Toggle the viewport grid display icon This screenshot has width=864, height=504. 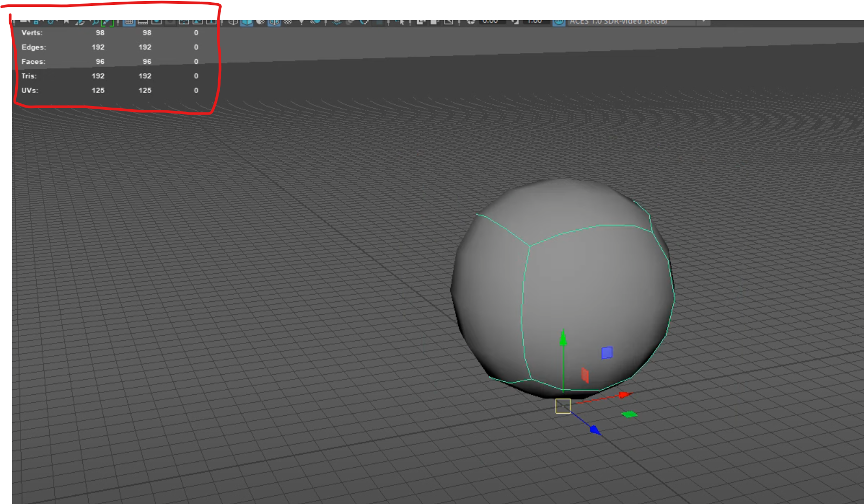click(x=129, y=22)
